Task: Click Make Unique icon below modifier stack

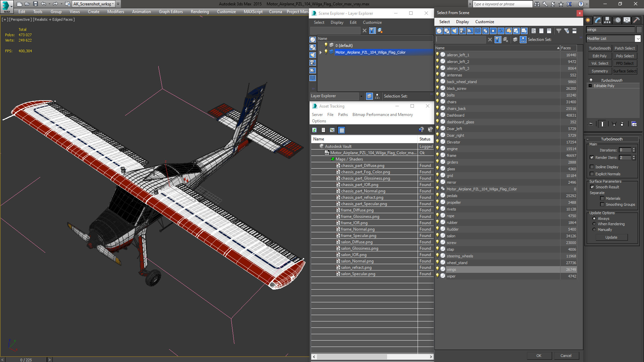Action: (614, 124)
